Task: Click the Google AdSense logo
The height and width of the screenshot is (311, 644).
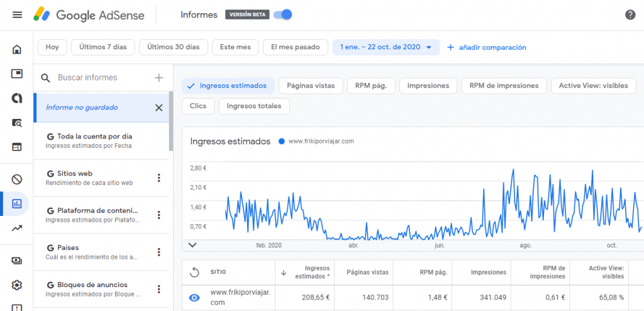Action: (x=89, y=15)
